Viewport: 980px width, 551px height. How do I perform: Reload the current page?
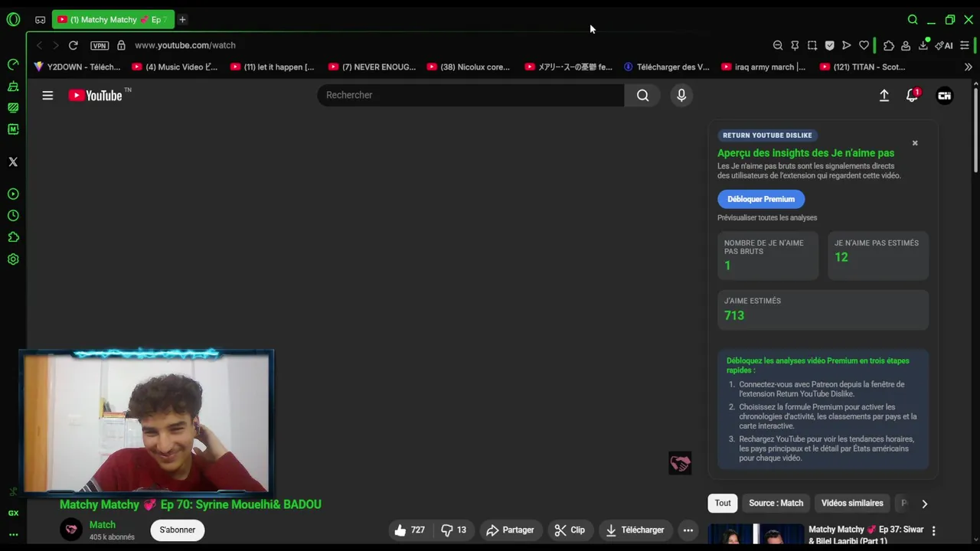73,45
